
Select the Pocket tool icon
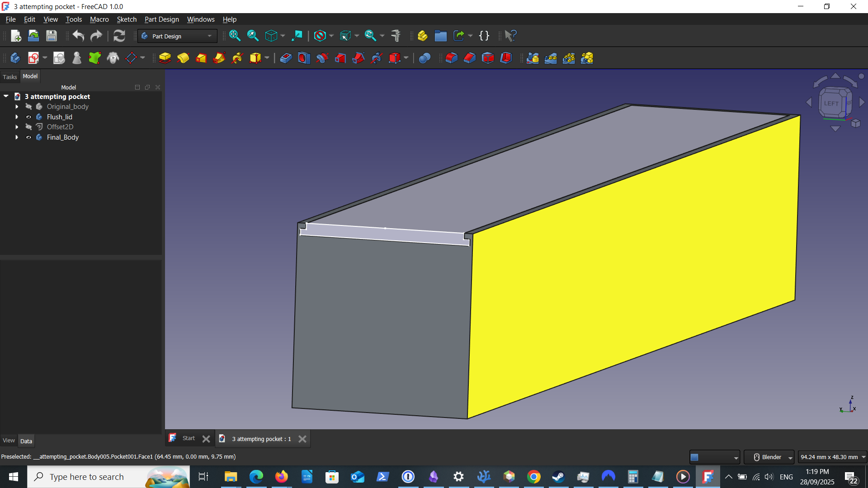click(x=286, y=58)
